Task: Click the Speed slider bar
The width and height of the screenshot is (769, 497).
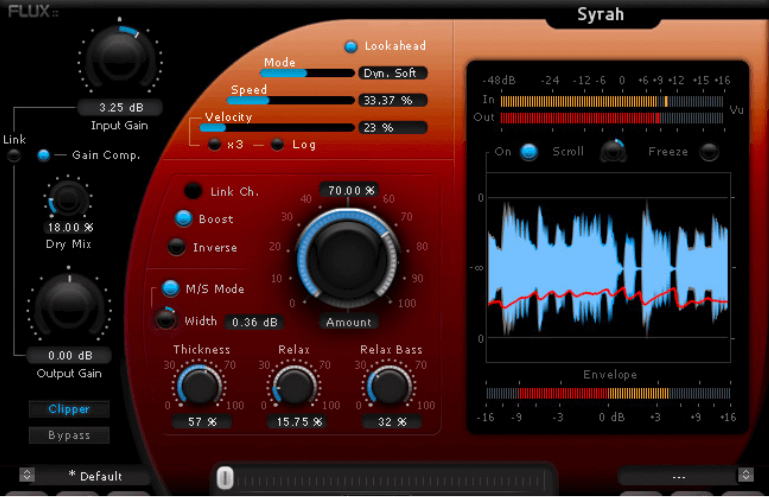Action: click(x=291, y=100)
